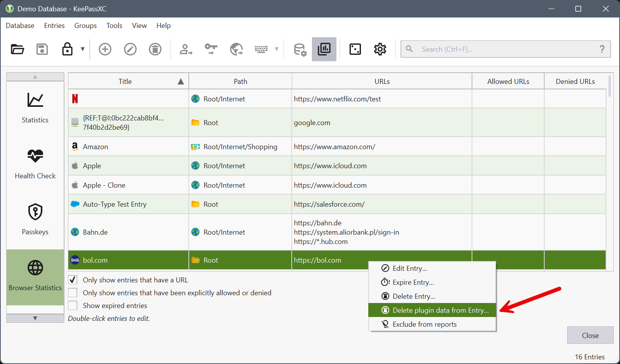Select the Auto-Type Test Entry row
Screen dimensions: 620x364
[337, 204]
